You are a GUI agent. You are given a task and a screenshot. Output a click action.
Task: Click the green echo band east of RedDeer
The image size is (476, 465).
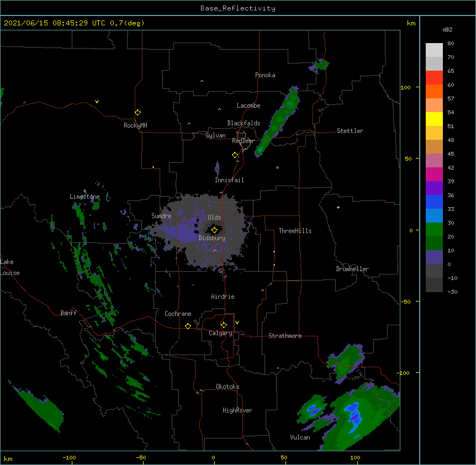(278, 121)
